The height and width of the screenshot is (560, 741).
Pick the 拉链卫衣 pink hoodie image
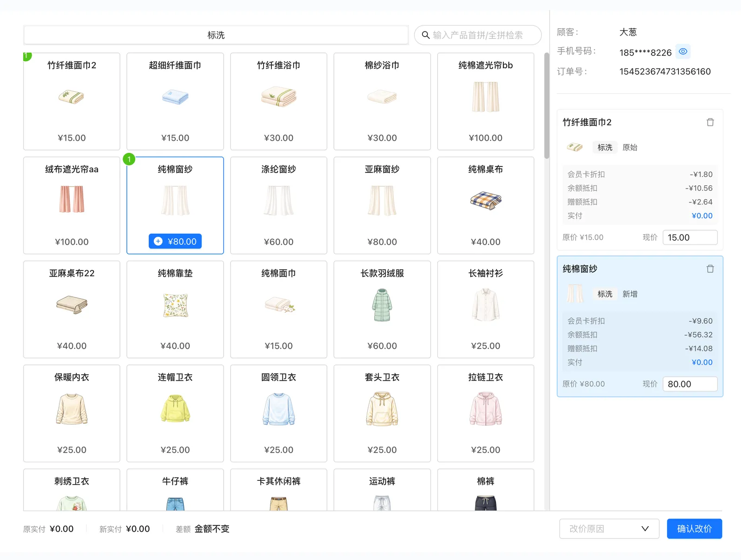[485, 409]
